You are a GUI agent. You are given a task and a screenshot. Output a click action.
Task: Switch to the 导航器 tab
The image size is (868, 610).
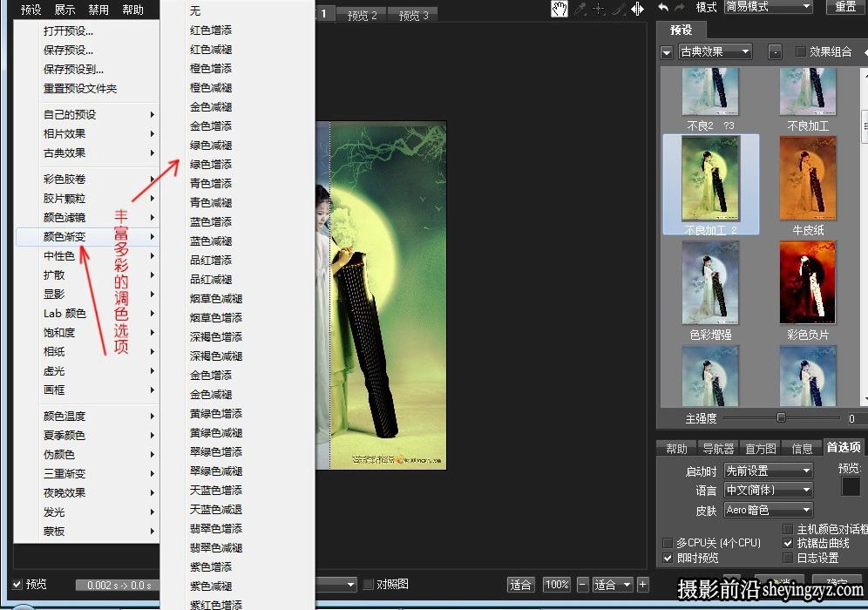click(x=718, y=449)
